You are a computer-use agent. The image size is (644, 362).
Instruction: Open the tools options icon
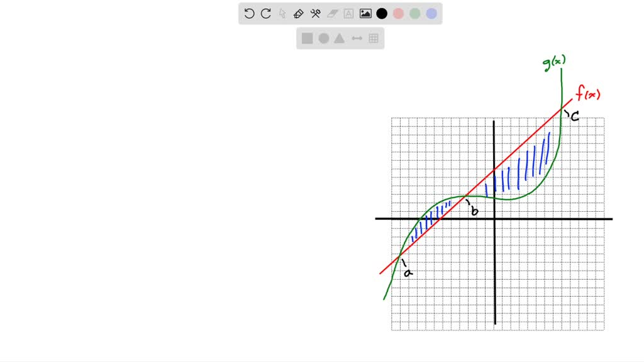tap(314, 13)
